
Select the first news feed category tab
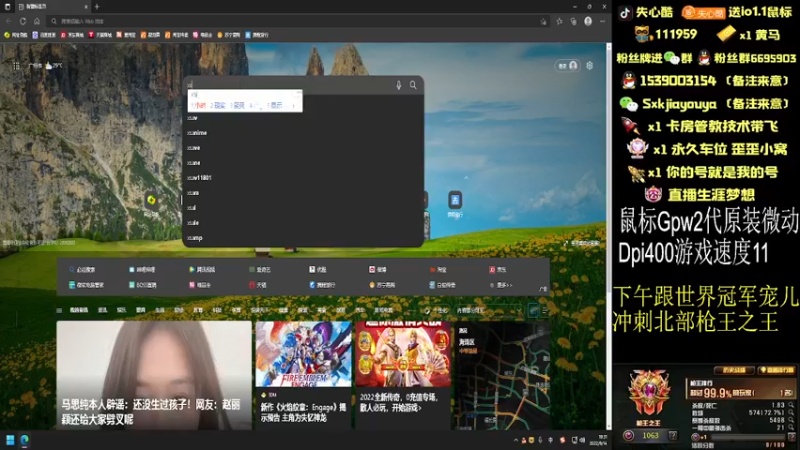tap(79, 310)
